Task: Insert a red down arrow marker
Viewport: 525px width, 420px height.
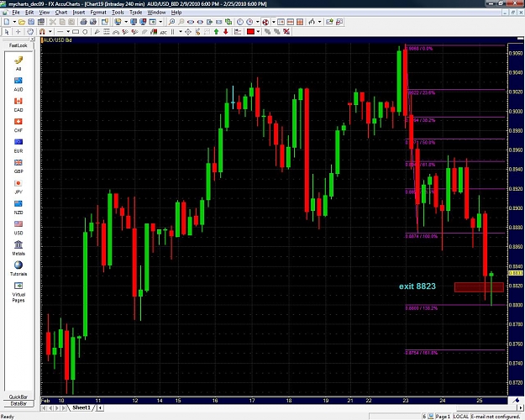Action: (x=226, y=32)
